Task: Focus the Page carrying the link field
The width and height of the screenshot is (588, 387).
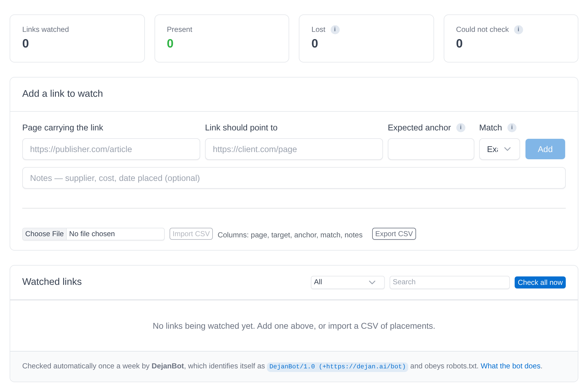Action: point(111,149)
